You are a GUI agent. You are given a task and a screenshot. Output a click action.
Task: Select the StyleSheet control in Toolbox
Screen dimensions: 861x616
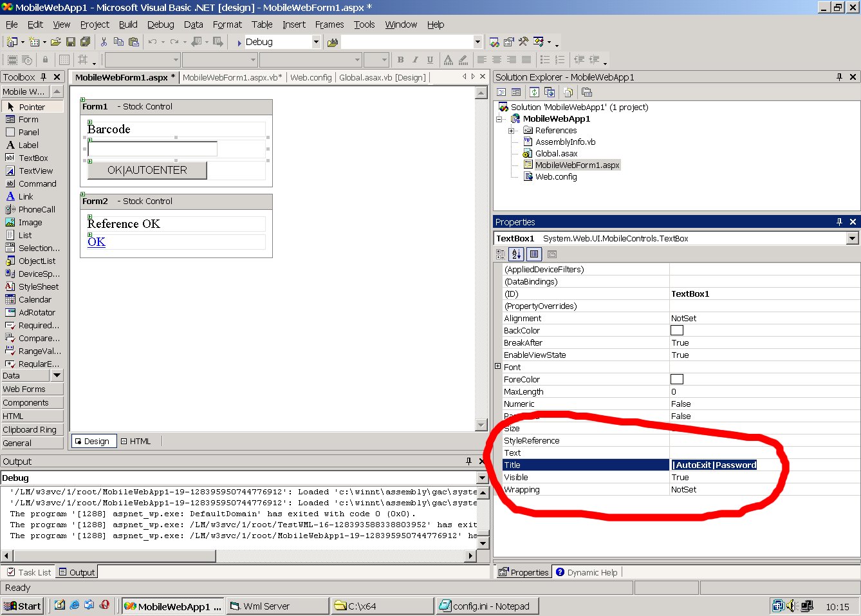click(x=32, y=286)
